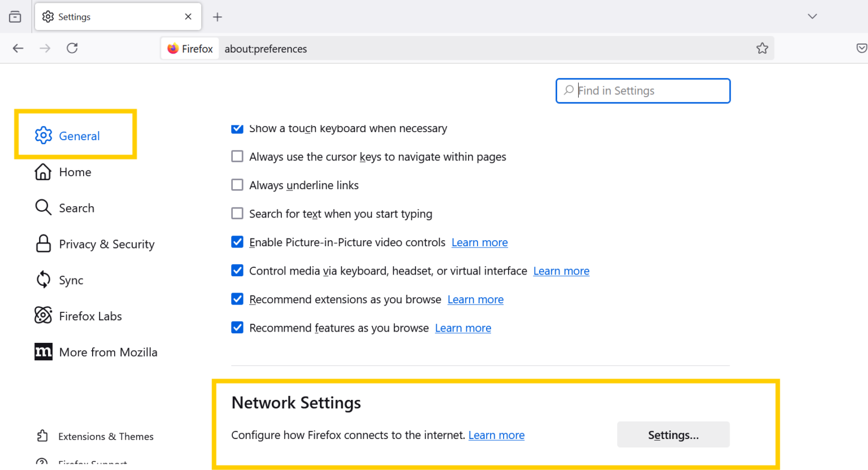Disable Recommend extensions as you browse

[237, 299]
